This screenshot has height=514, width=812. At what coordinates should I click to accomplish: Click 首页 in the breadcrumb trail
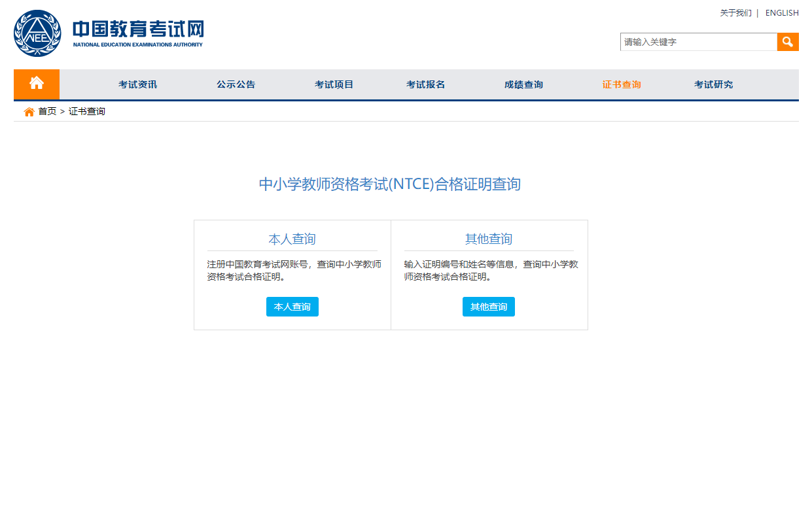tap(47, 112)
